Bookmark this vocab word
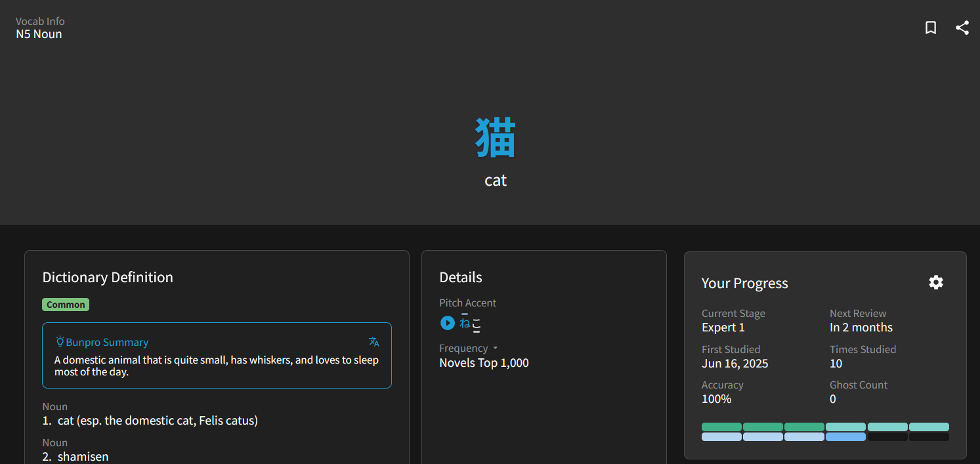This screenshot has height=464, width=980. (930, 28)
